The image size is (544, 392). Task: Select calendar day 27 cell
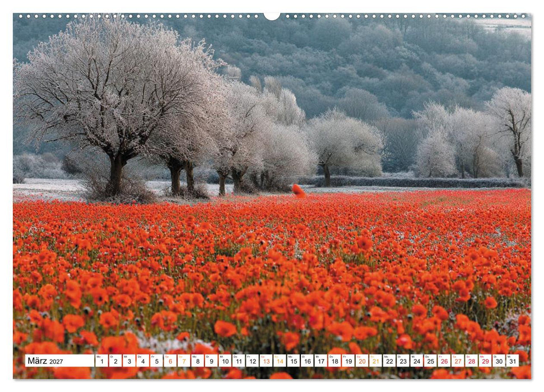(458, 361)
